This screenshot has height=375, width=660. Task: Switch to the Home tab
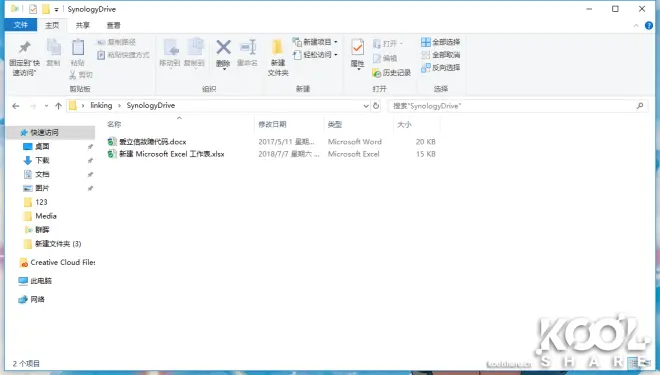pyautogui.click(x=52, y=25)
